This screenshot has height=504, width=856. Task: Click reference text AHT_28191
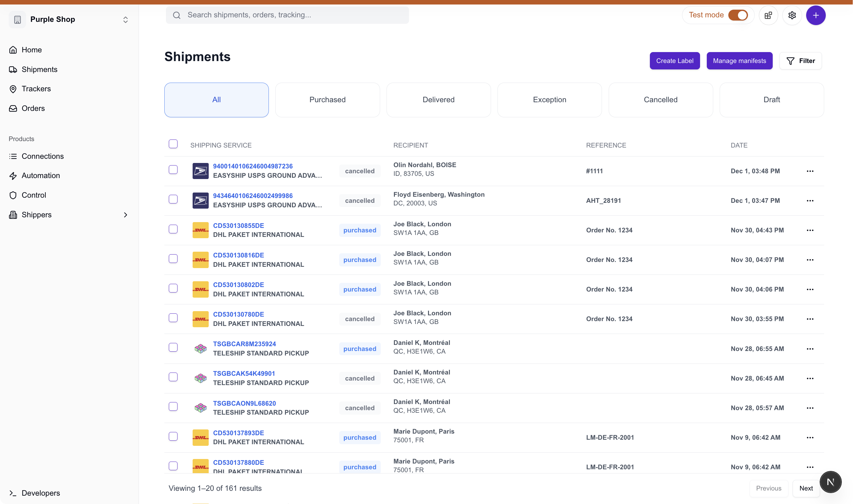pyautogui.click(x=603, y=200)
